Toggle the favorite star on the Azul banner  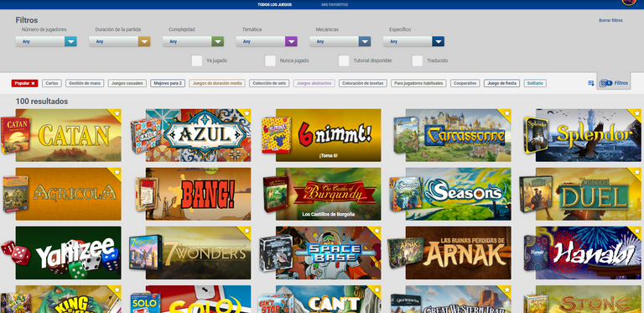(247, 113)
